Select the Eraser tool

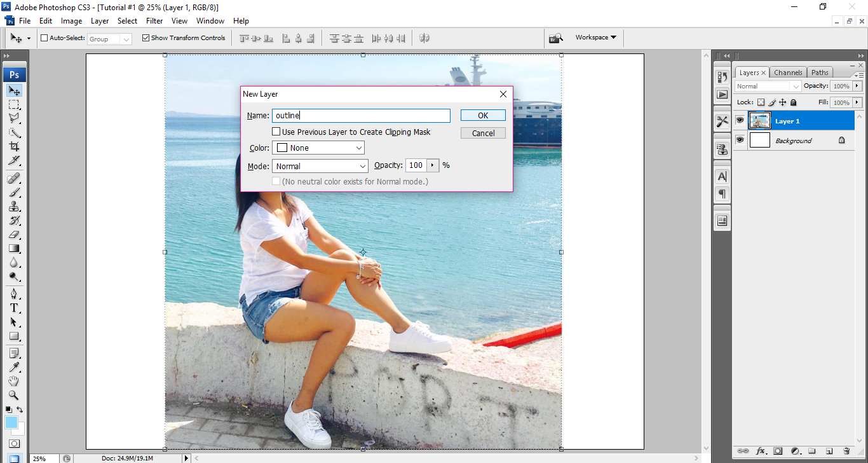click(14, 235)
